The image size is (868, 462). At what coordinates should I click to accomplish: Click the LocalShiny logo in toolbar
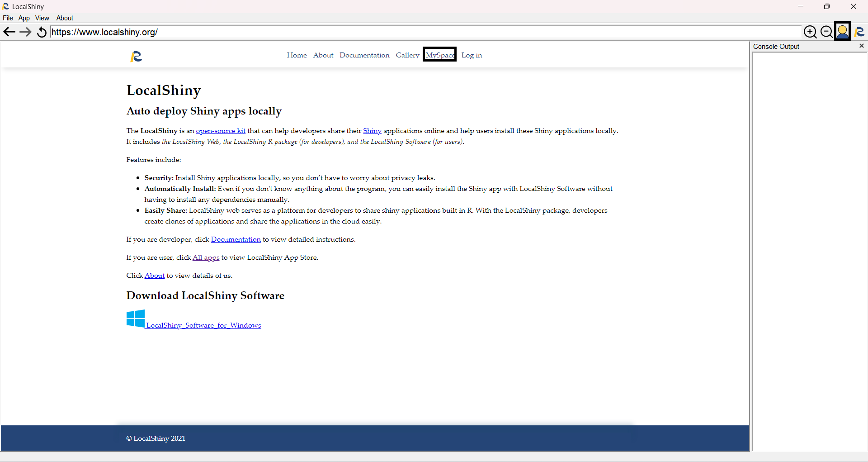859,32
